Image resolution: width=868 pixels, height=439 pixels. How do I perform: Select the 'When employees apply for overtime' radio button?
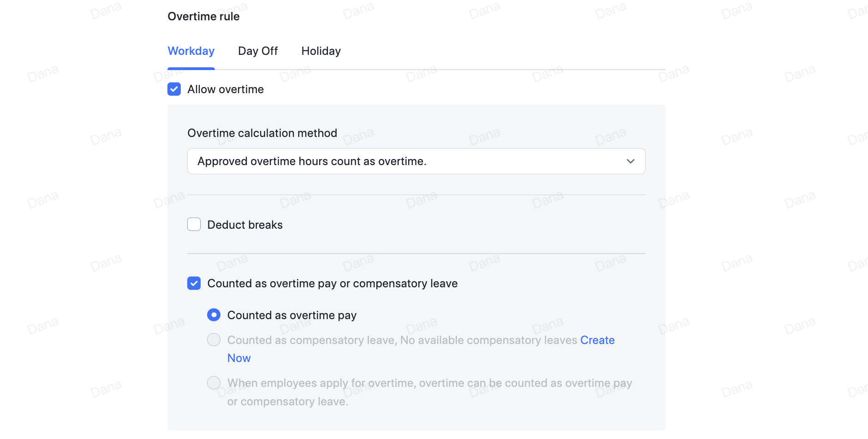214,383
